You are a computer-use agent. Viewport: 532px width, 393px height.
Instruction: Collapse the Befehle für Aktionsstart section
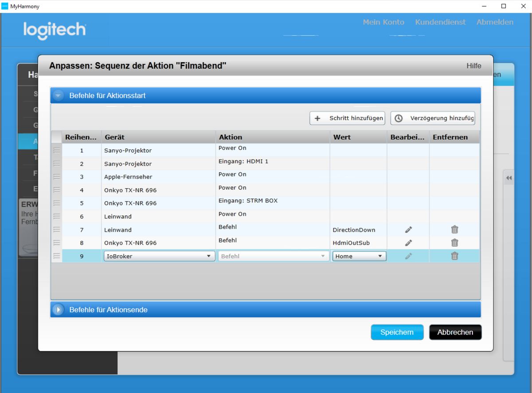[58, 95]
